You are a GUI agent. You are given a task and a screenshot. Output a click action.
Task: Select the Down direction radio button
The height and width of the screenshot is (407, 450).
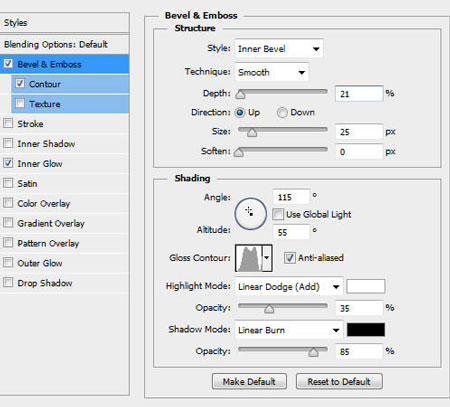click(x=282, y=112)
